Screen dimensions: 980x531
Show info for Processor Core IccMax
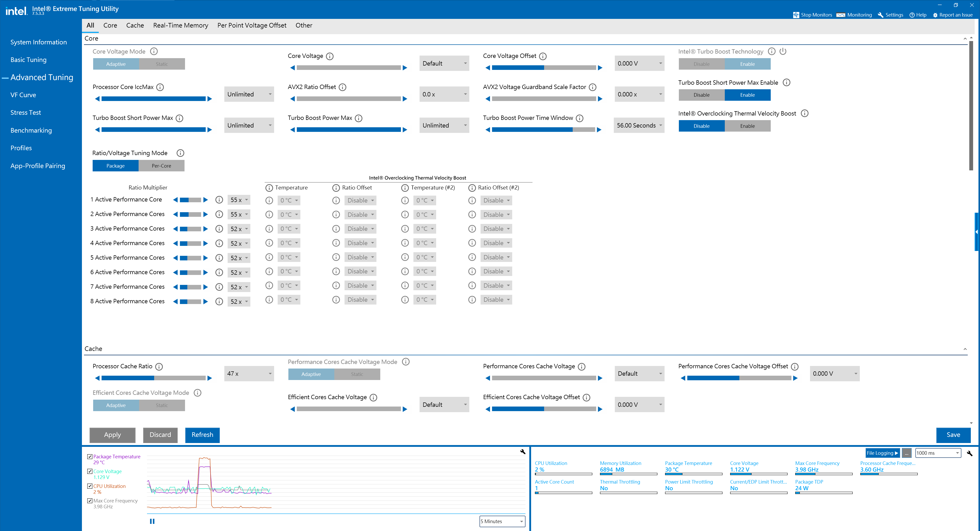(160, 87)
